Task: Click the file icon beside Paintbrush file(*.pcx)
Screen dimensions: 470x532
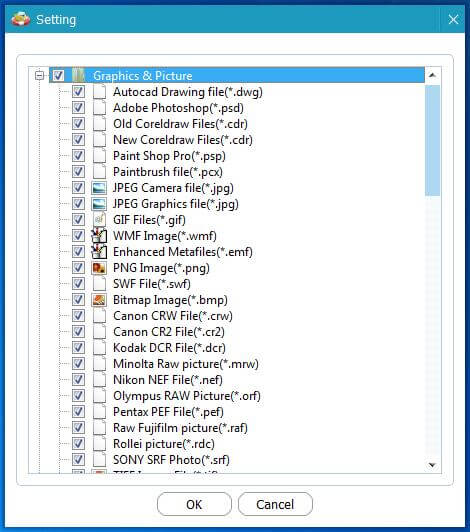Action: pos(99,172)
